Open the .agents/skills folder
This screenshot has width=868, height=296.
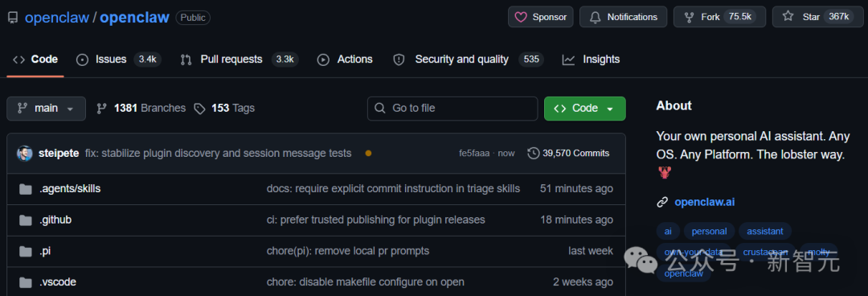click(70, 189)
